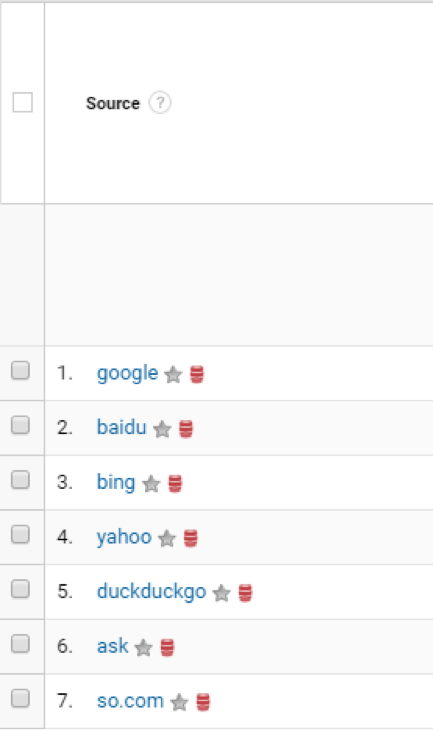The image size is (433, 733).
Task: Select the duckduckgo row checkbox
Action: 21,589
